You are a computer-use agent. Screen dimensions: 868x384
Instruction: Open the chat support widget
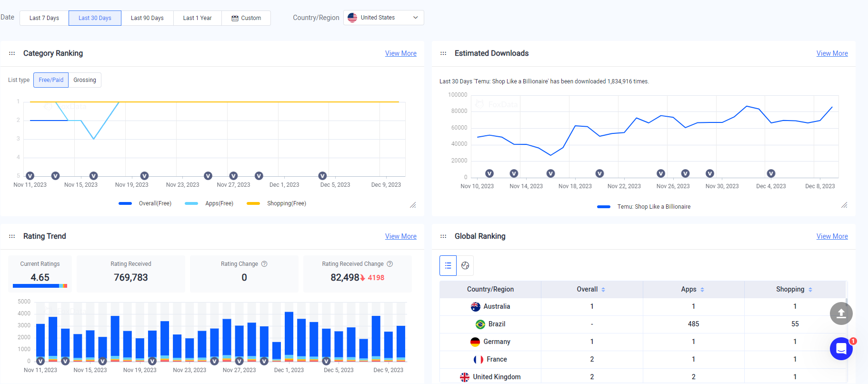(x=841, y=349)
